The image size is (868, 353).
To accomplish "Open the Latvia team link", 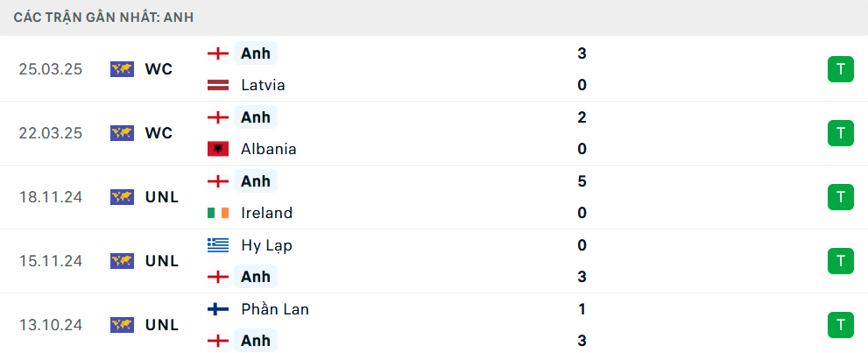I will [x=263, y=85].
